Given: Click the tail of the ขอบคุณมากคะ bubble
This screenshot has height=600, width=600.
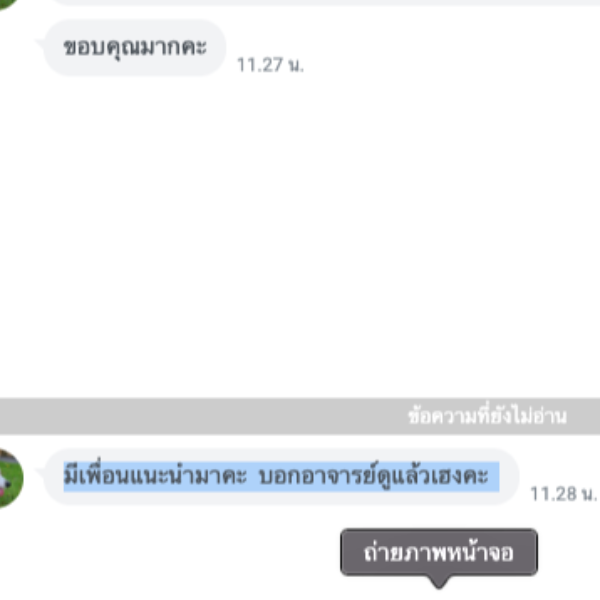Looking at the screenshot, I should [41, 43].
